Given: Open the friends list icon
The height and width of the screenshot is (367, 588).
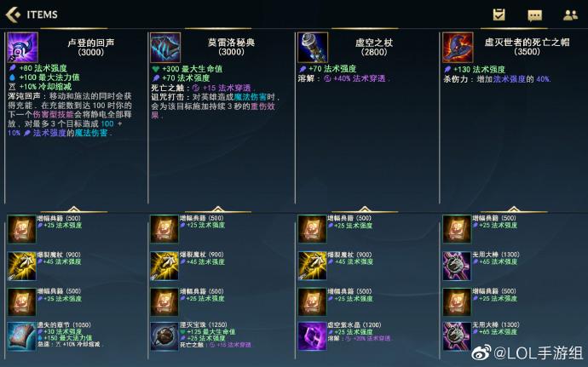Looking at the screenshot, I should click(570, 15).
